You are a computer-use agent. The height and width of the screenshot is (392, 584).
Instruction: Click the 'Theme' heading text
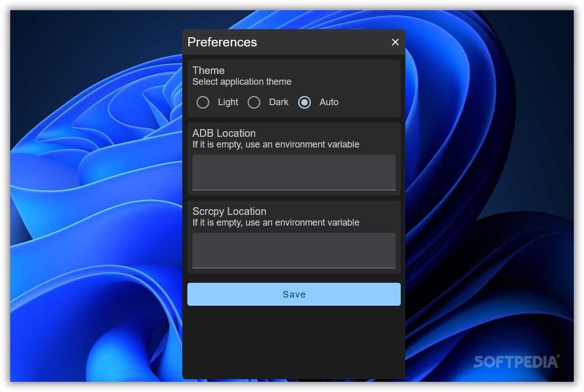208,70
